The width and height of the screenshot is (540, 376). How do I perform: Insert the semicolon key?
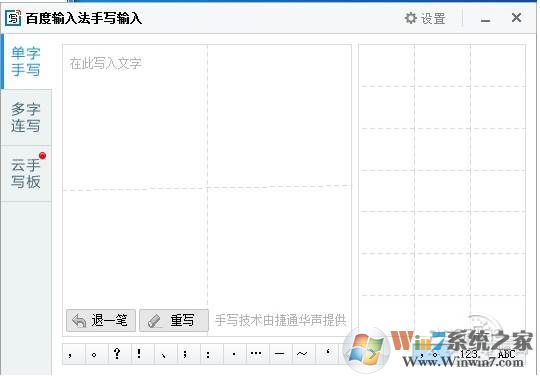tap(186, 354)
